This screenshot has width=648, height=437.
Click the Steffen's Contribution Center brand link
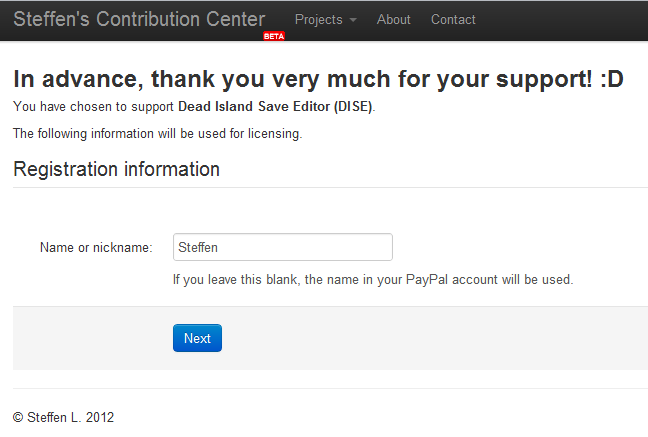139,19
